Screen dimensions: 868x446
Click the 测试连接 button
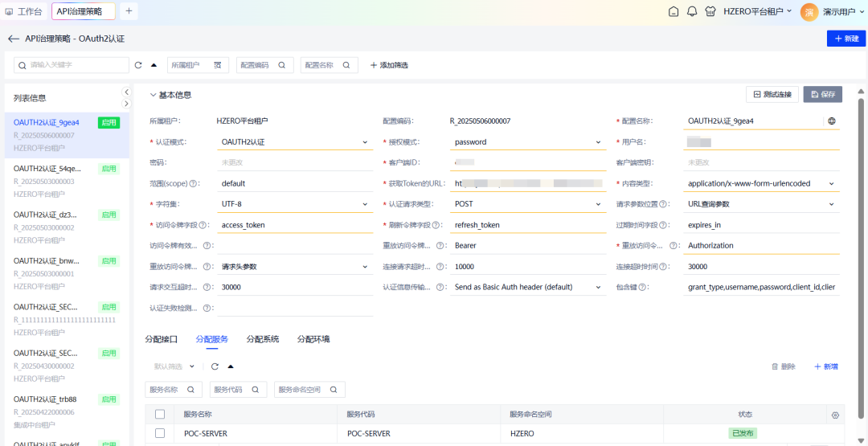pyautogui.click(x=772, y=95)
